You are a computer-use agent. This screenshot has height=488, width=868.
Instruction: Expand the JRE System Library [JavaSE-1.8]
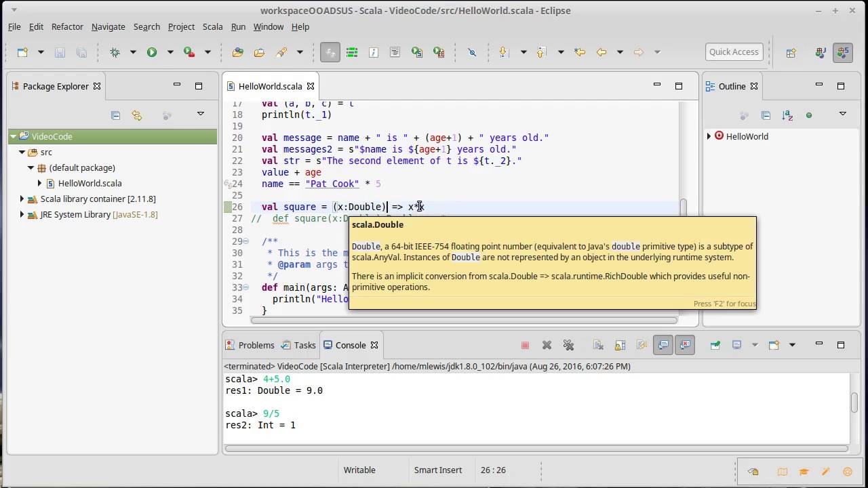click(x=22, y=214)
